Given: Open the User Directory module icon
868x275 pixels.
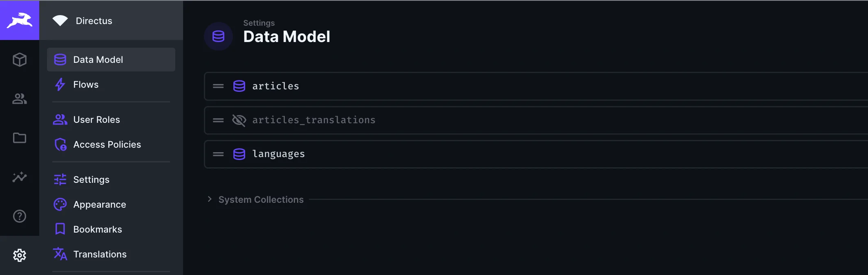Looking at the screenshot, I should click(20, 99).
